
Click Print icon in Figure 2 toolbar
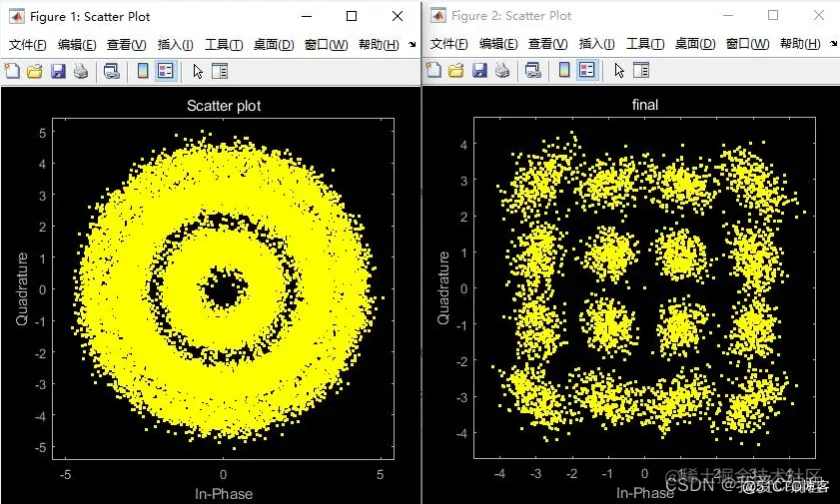(x=502, y=70)
